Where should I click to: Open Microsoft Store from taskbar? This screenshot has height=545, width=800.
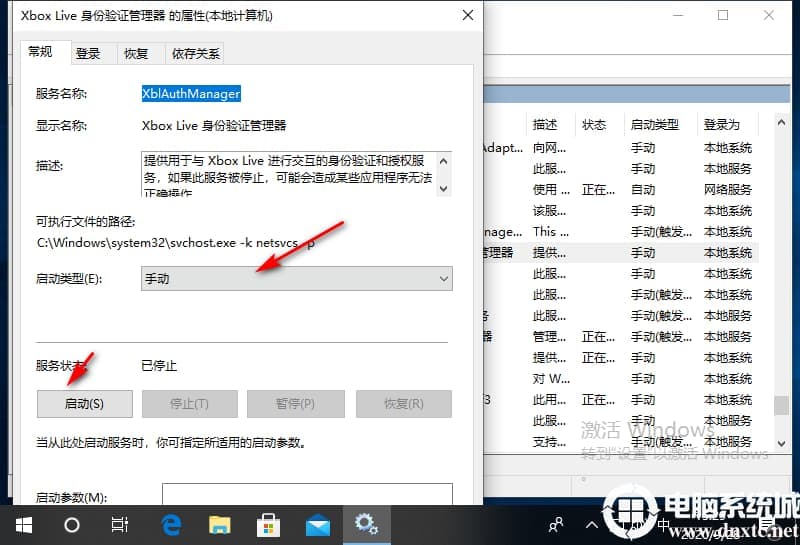point(268,525)
